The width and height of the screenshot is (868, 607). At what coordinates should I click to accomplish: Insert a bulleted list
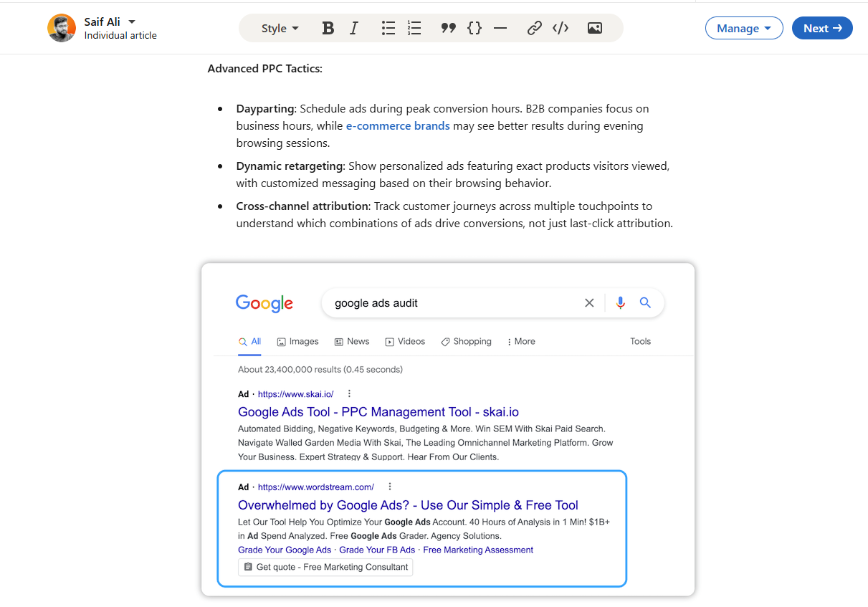coord(388,29)
